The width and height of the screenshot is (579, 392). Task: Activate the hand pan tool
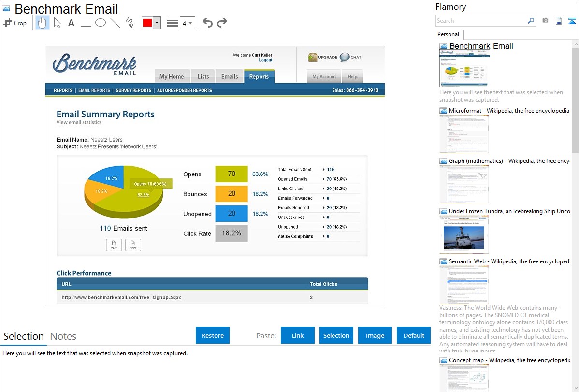pyautogui.click(x=43, y=23)
